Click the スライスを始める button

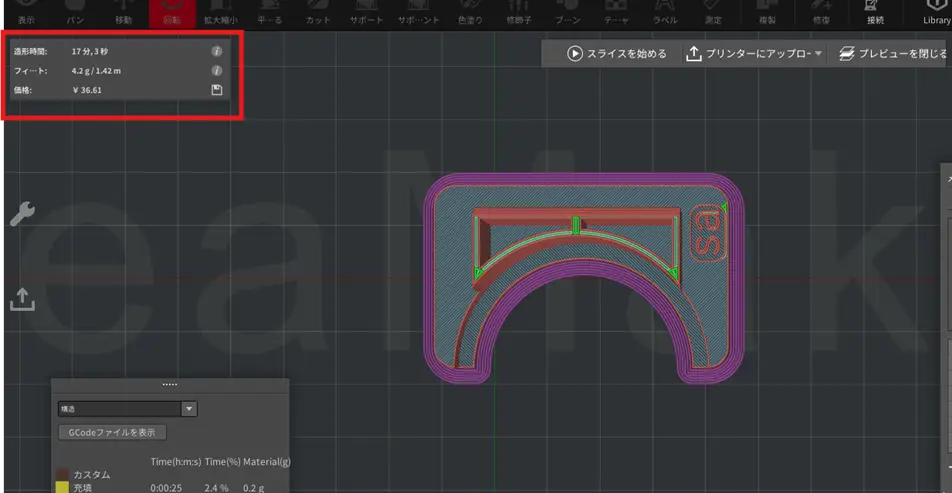click(x=616, y=54)
